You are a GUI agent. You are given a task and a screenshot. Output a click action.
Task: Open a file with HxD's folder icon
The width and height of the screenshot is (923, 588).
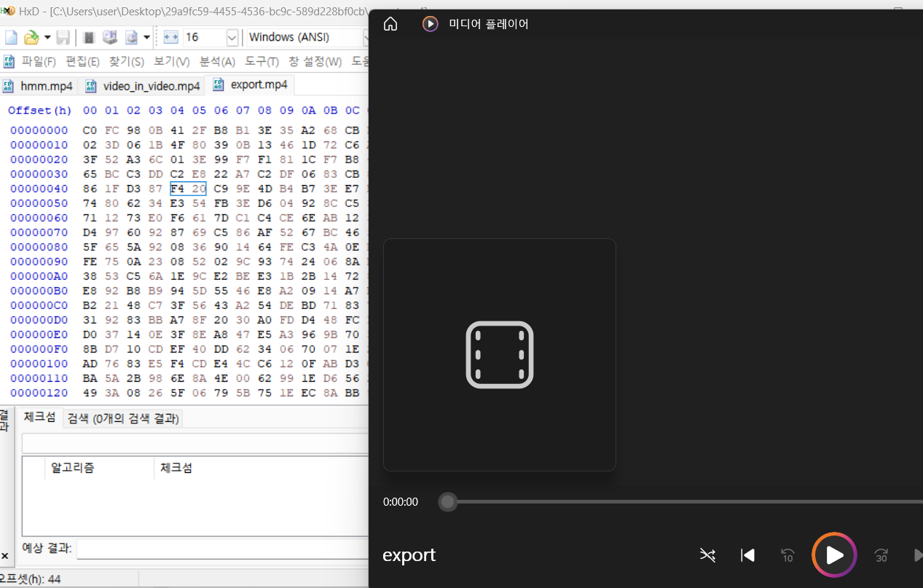(x=31, y=37)
